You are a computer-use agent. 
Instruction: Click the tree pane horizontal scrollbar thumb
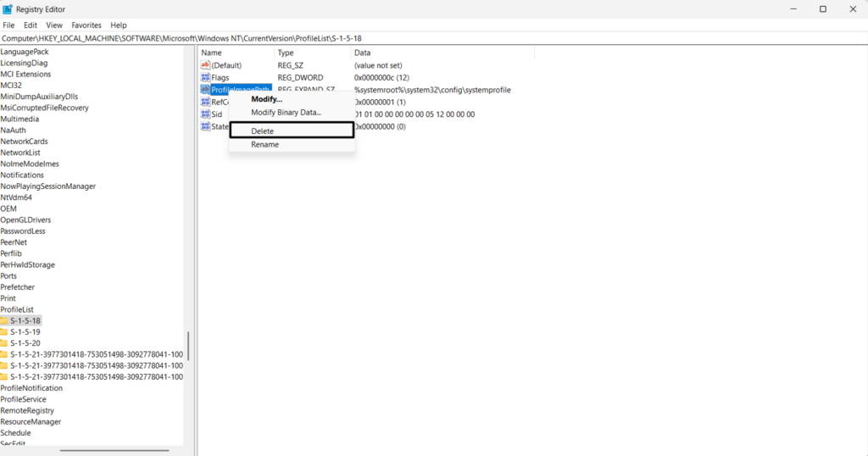point(114,450)
